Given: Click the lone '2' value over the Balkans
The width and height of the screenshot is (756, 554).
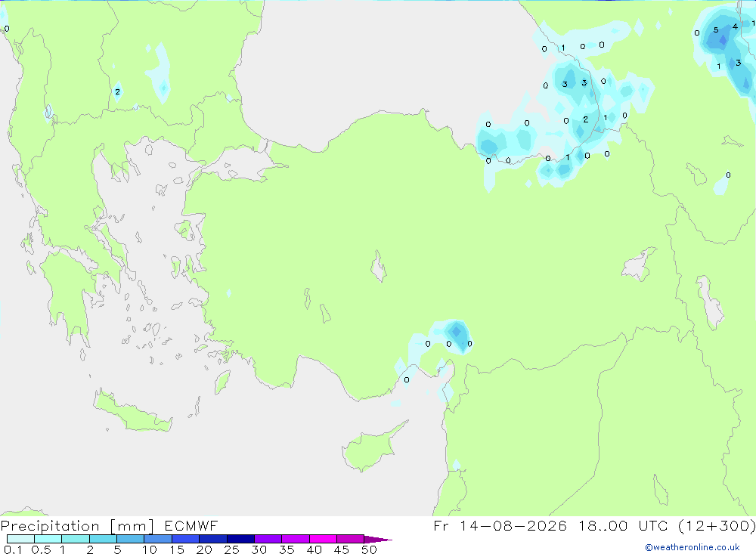Looking at the screenshot, I should 117,91.
